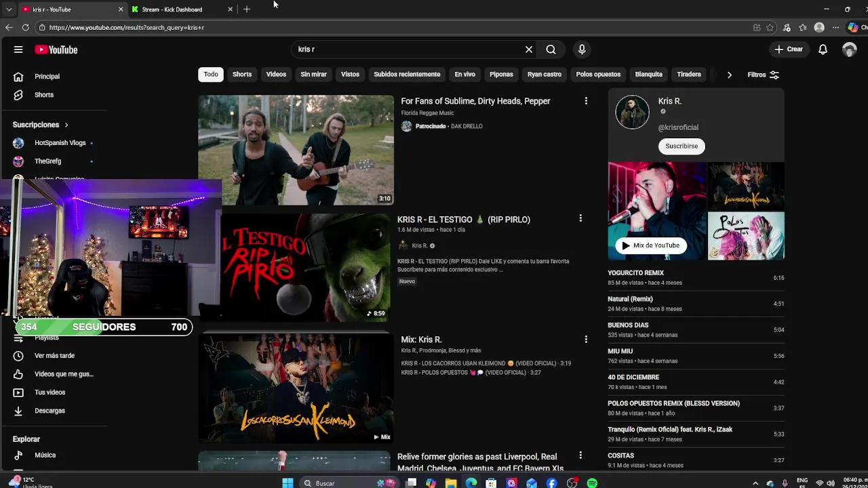This screenshot has height=488, width=868.
Task: Reload the page in browser
Action: pyautogui.click(x=25, y=28)
